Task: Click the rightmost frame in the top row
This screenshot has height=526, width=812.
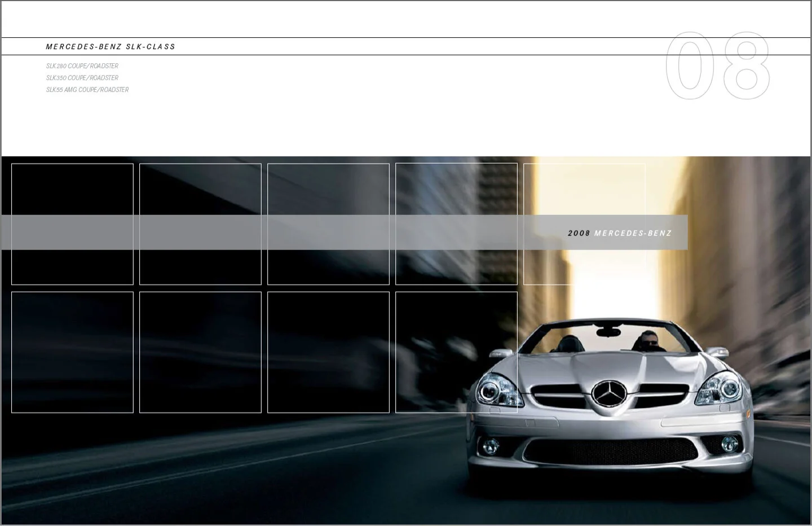Action: click(585, 222)
